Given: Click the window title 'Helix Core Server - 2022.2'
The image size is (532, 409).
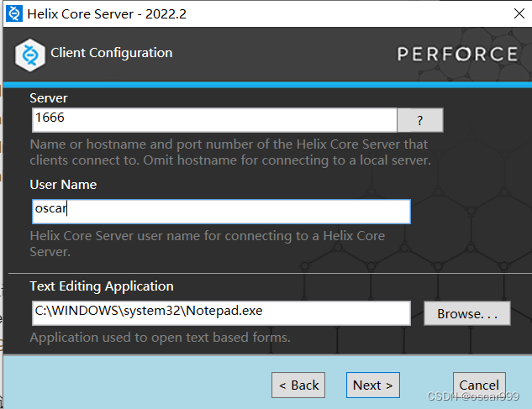Looking at the screenshot, I should [x=107, y=14].
